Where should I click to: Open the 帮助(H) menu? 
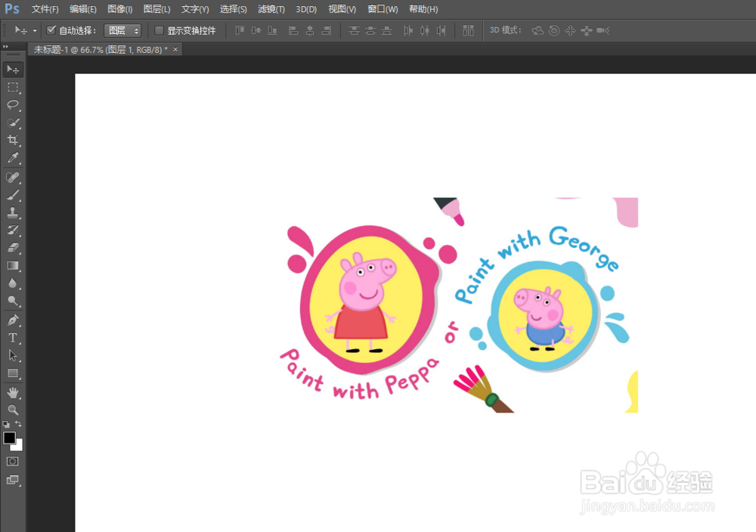click(423, 9)
